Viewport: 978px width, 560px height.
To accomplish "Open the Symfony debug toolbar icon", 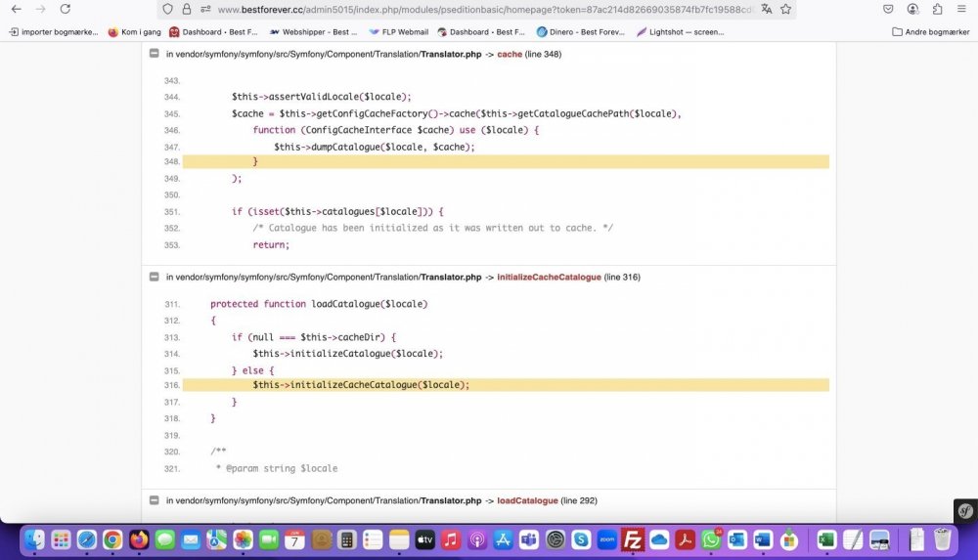I will click(965, 511).
